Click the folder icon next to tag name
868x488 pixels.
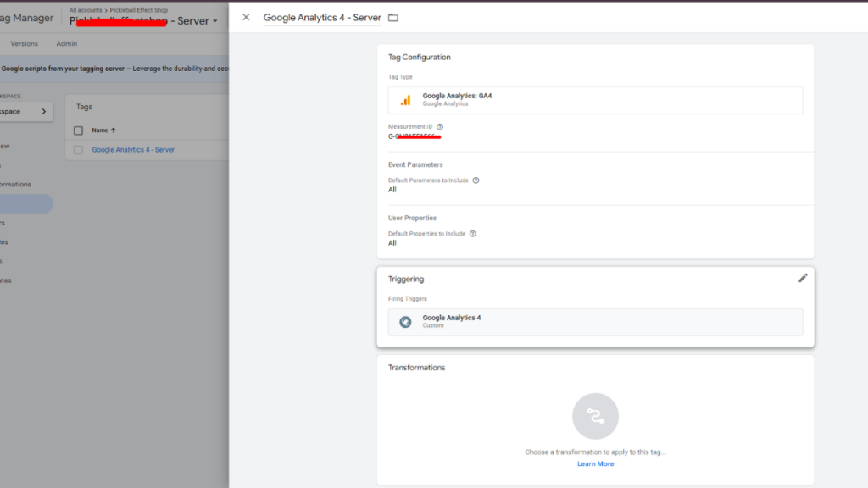pos(393,18)
